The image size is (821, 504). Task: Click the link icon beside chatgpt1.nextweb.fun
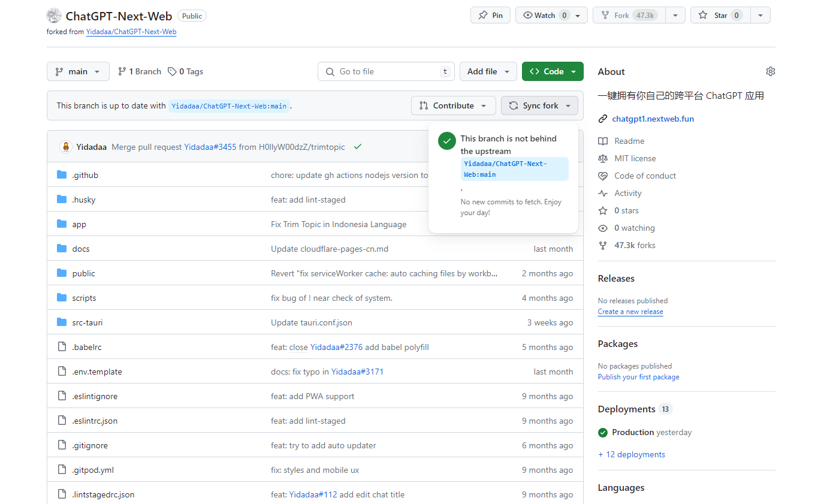(x=603, y=119)
